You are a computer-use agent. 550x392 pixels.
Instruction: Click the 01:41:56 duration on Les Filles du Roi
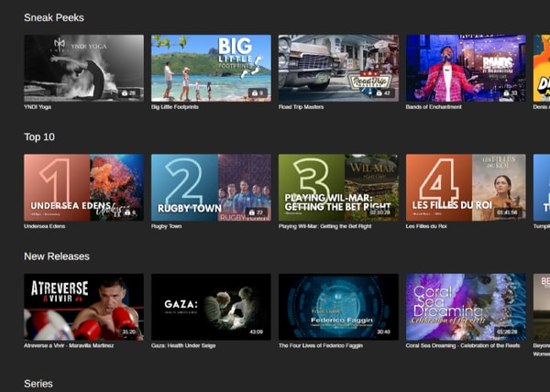507,212
